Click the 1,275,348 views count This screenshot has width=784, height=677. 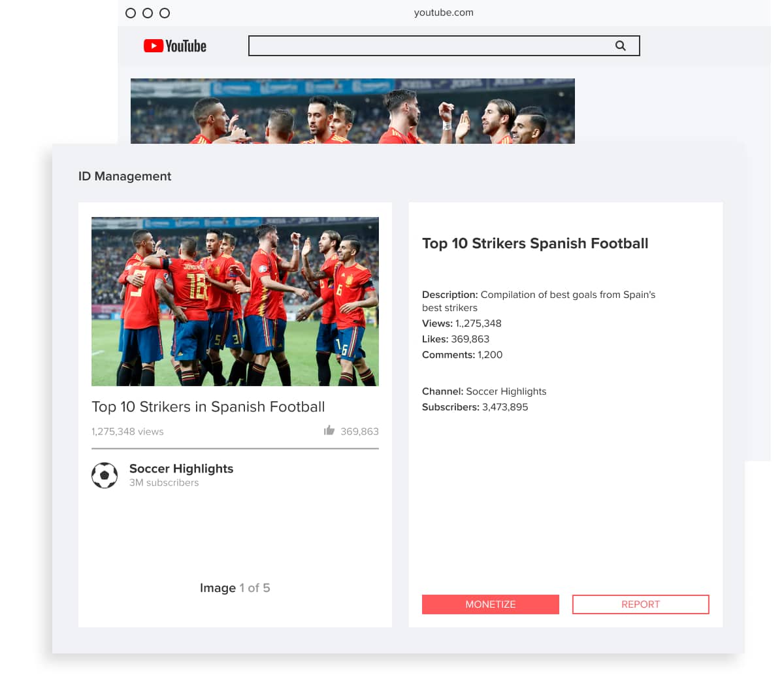(x=127, y=431)
